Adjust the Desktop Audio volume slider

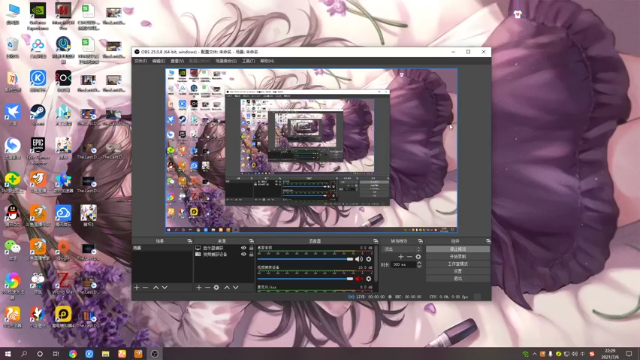[x=305, y=259]
